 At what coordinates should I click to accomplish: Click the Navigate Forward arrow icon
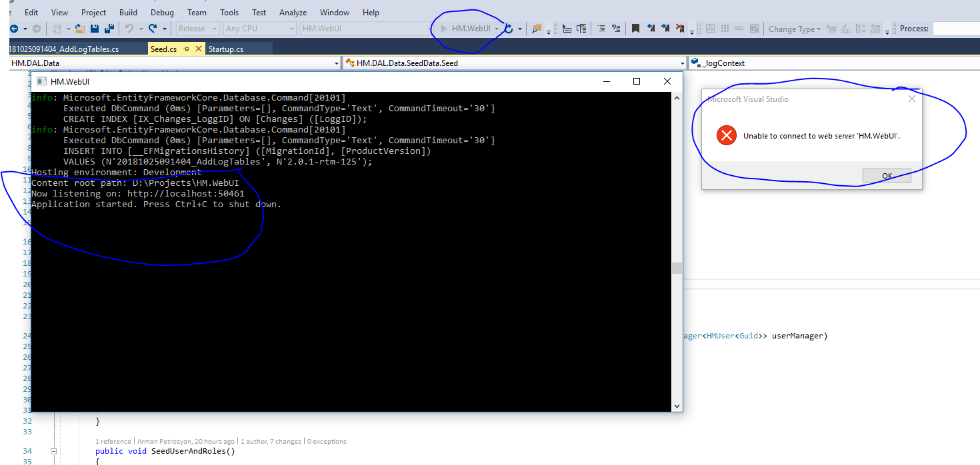coord(37,29)
